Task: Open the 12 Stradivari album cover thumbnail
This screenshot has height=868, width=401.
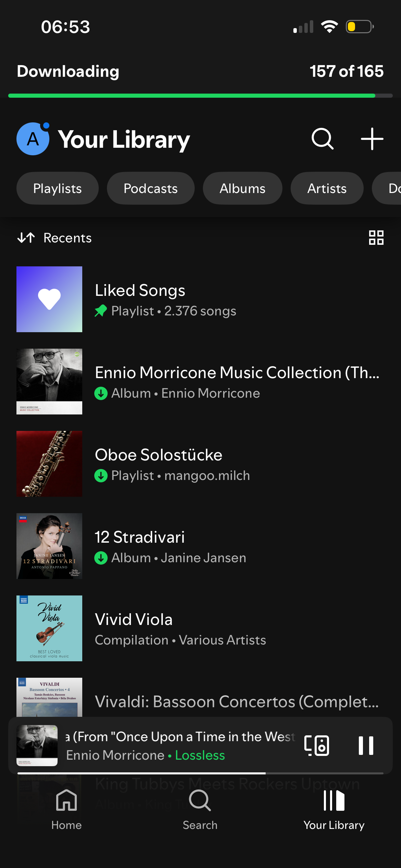Action: [49, 546]
